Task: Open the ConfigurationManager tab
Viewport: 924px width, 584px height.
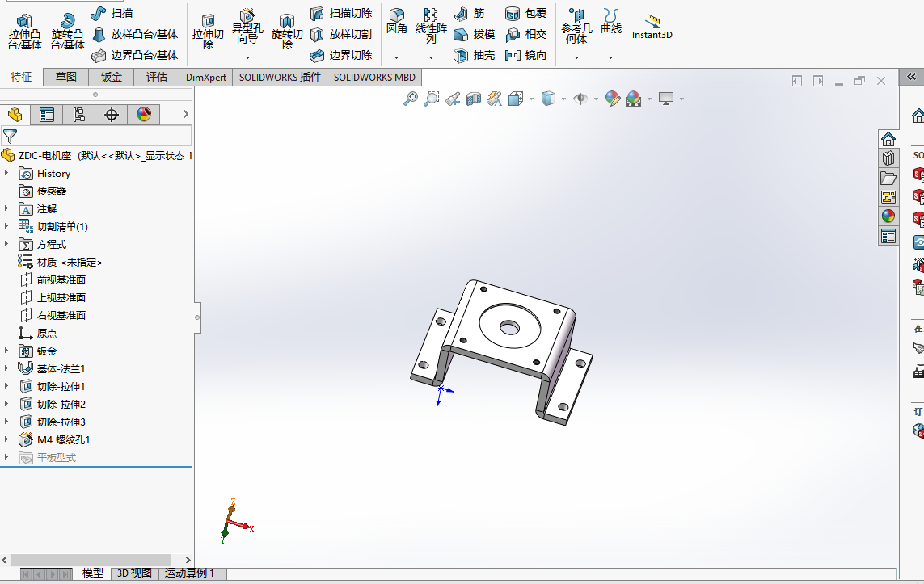Action: click(79, 114)
